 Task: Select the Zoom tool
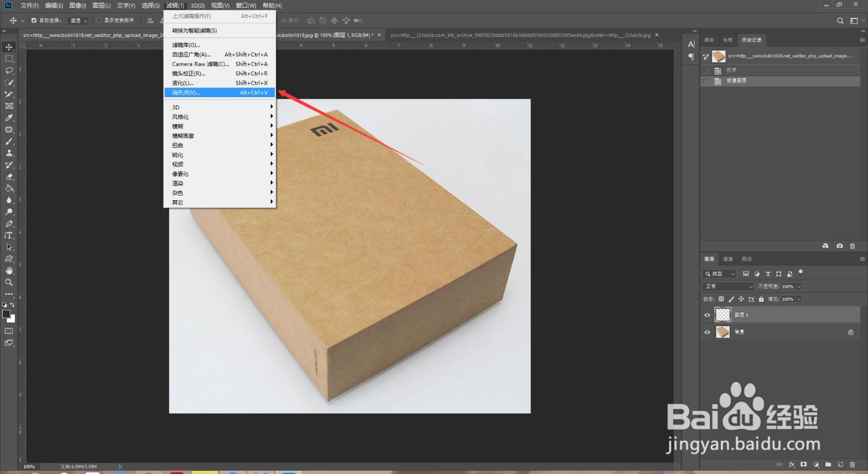[x=9, y=282]
